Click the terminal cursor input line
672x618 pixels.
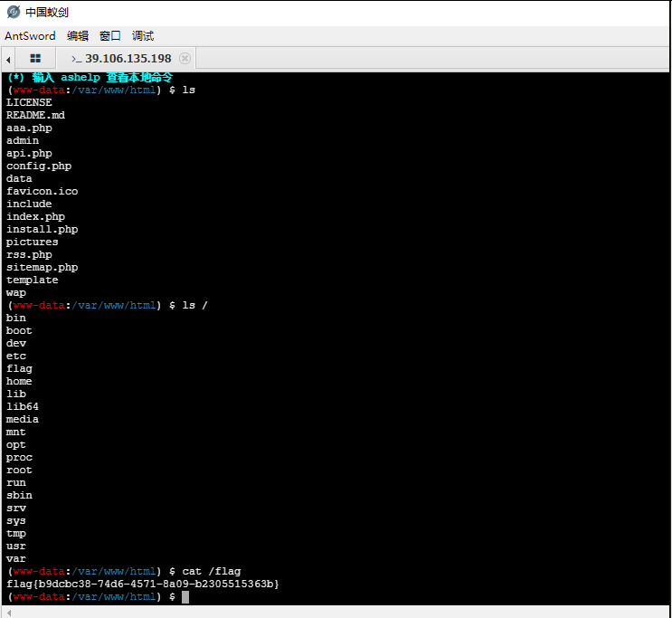(x=185, y=597)
